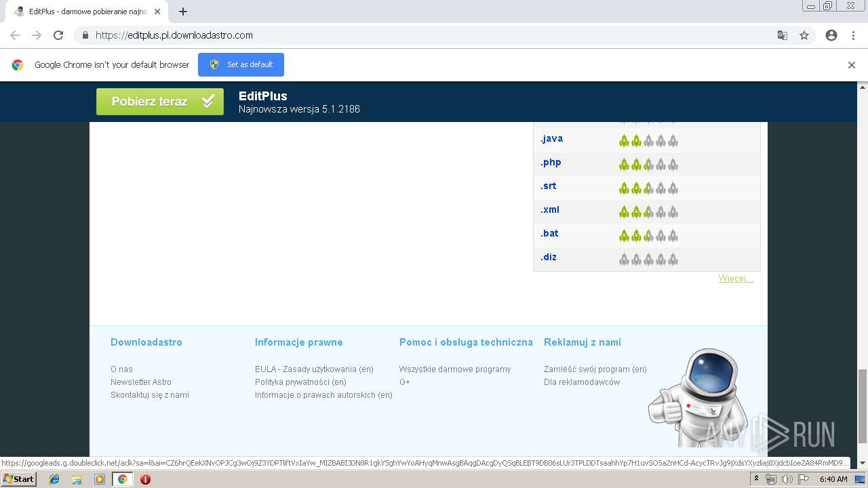This screenshot has width=868, height=488.
Task: Open a new tab with plus button
Action: (x=183, y=12)
